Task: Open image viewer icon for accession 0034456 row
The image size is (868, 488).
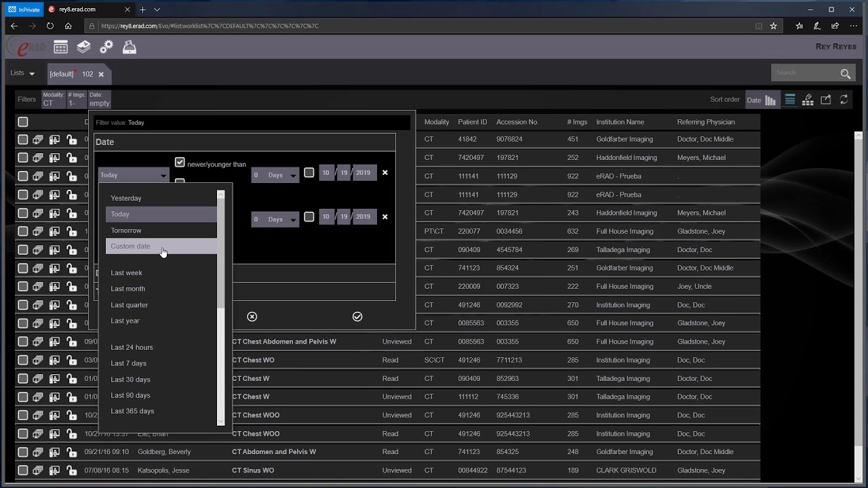Action: [x=38, y=231]
